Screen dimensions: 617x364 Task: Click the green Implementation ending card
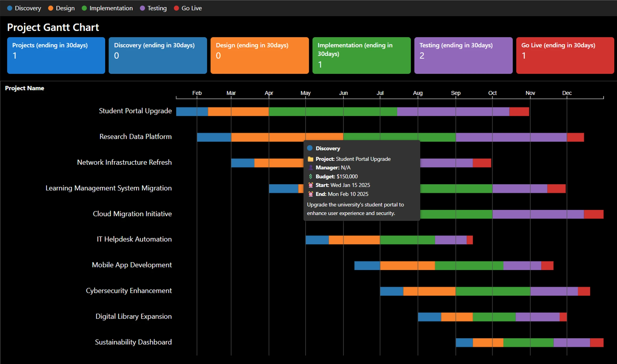pos(361,55)
